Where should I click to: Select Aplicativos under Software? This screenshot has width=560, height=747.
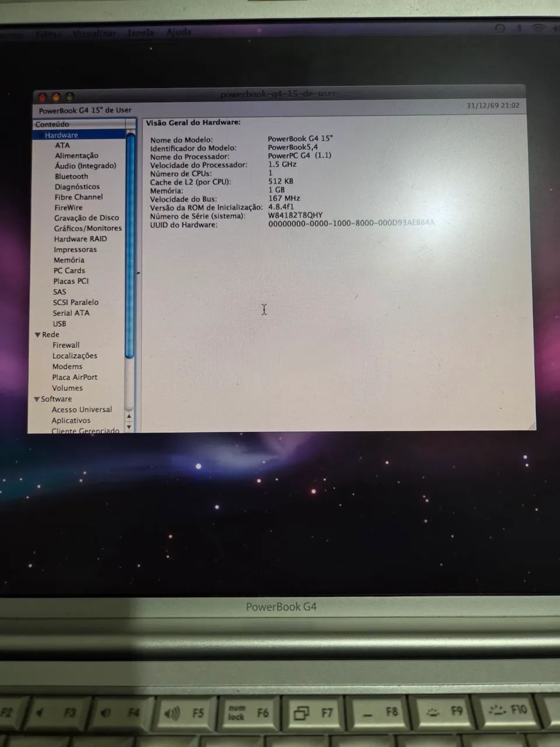[71, 421]
